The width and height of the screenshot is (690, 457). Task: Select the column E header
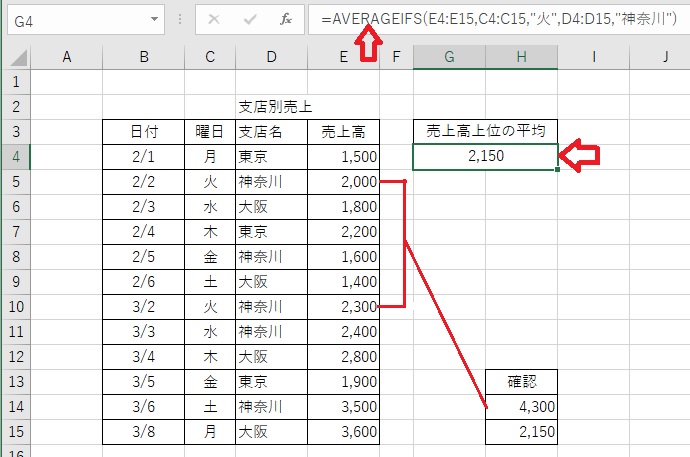[343, 58]
